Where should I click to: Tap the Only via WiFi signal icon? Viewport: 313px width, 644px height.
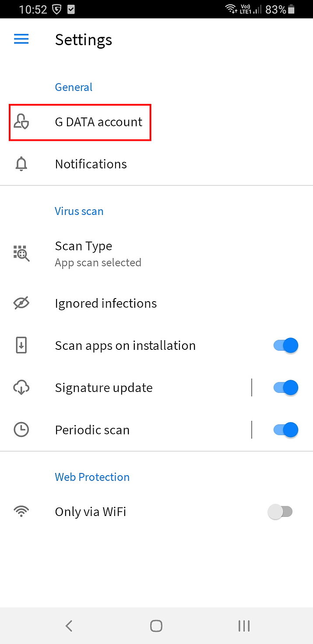point(21,512)
